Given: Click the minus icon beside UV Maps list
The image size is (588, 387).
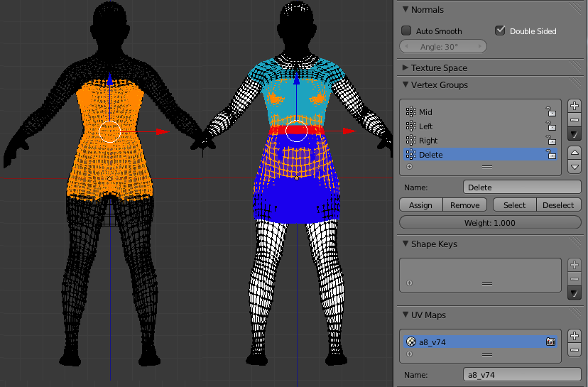Looking at the screenshot, I should point(575,350).
